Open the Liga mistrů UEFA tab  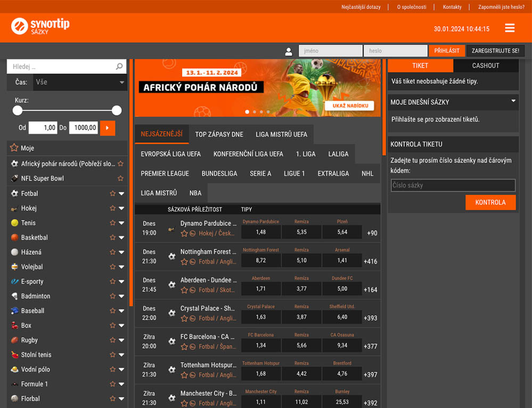coord(282,134)
